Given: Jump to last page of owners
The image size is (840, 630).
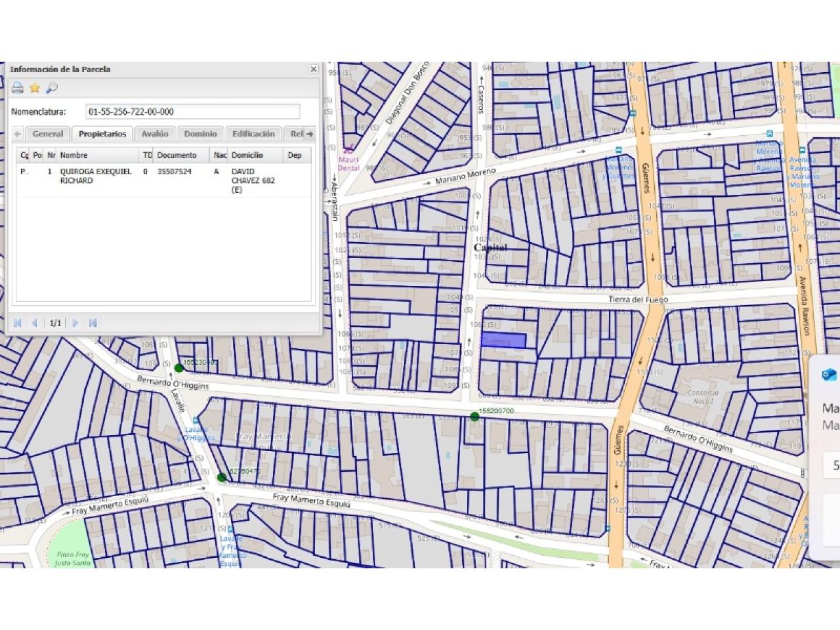Looking at the screenshot, I should [x=93, y=323].
